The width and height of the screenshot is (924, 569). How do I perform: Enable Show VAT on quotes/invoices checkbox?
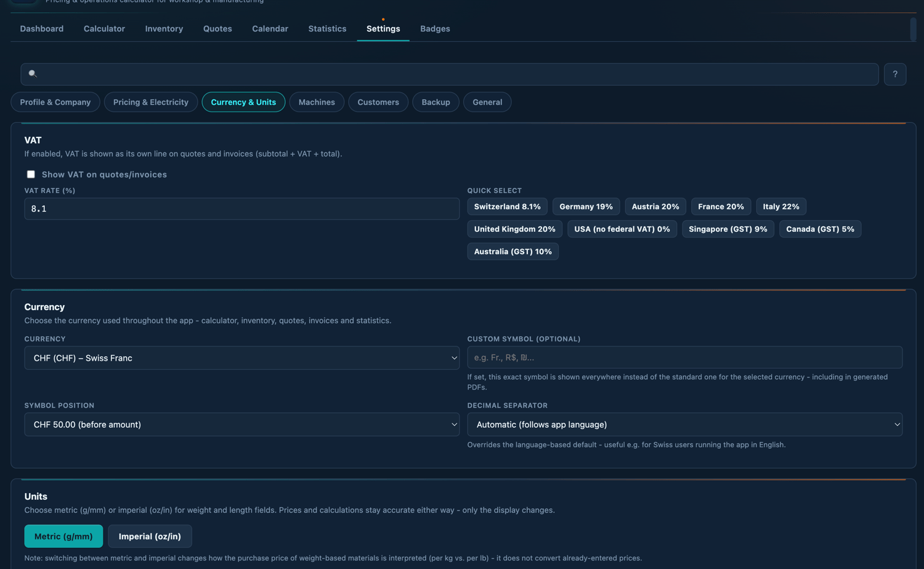[x=31, y=174]
